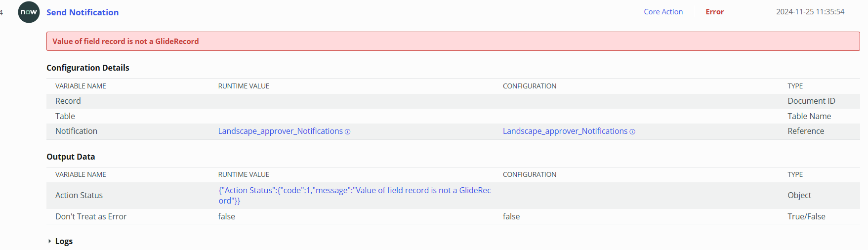Screen dimensions: 868x250
Task: Click the red Error status label
Action: (x=714, y=12)
